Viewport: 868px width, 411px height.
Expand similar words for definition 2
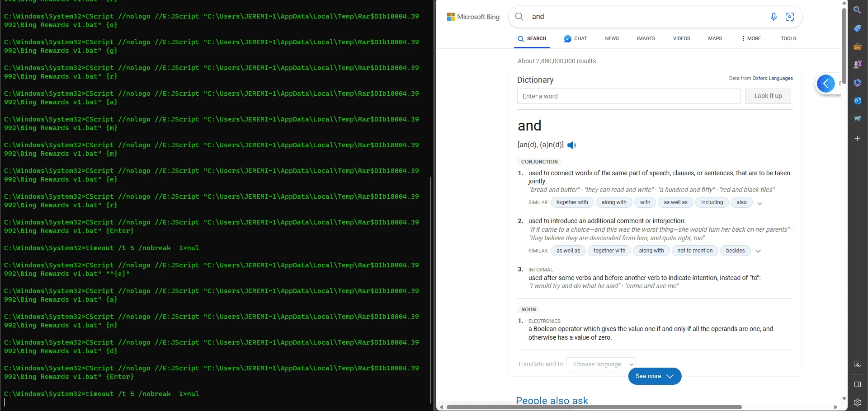[x=758, y=251]
